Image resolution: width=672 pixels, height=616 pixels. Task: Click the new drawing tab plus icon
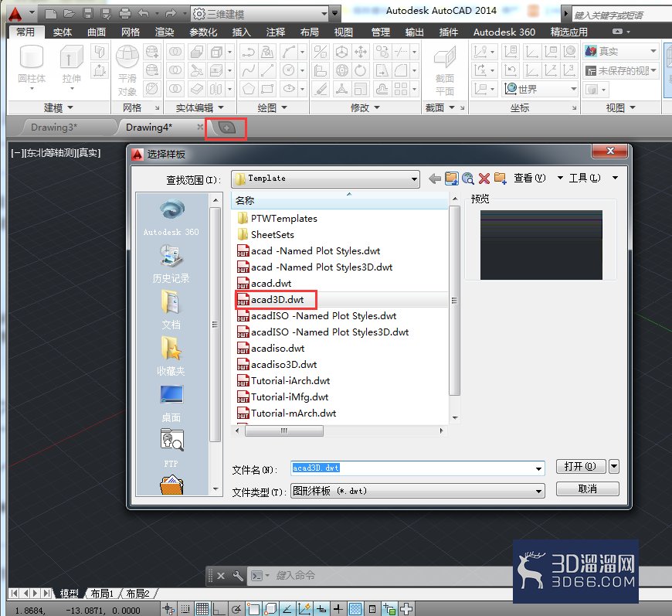coord(227,128)
